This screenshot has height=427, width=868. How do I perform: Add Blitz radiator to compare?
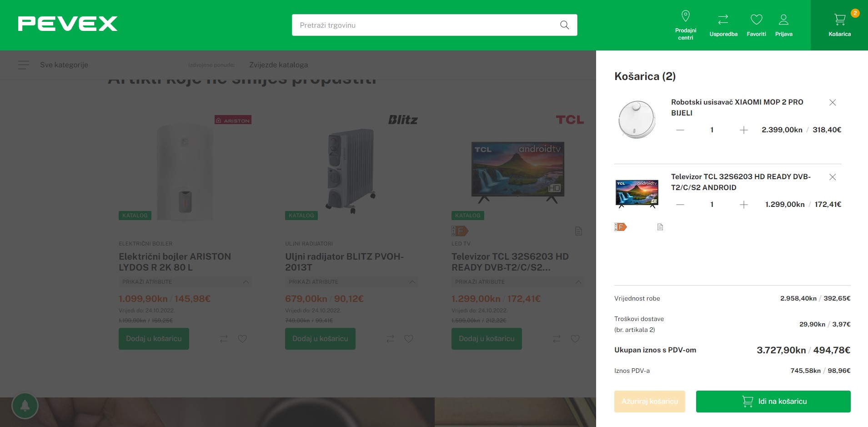[x=390, y=339]
